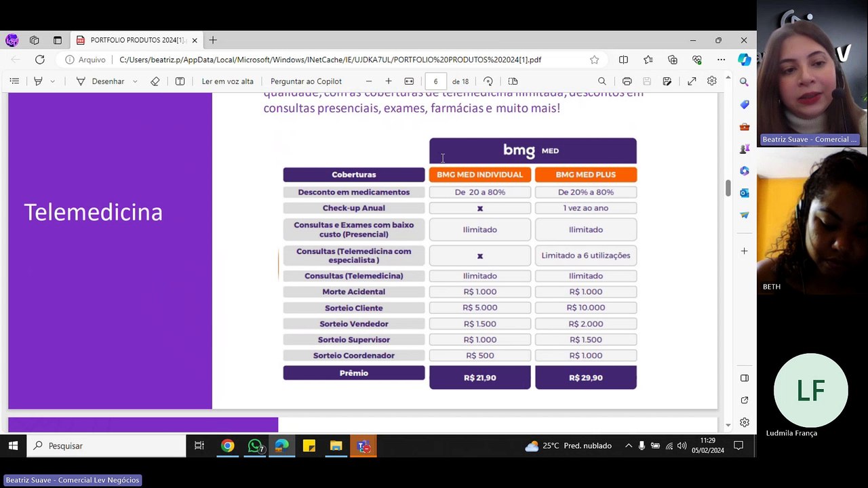Open sidebar Microsoft 365 icon
The image size is (868, 488).
(744, 171)
